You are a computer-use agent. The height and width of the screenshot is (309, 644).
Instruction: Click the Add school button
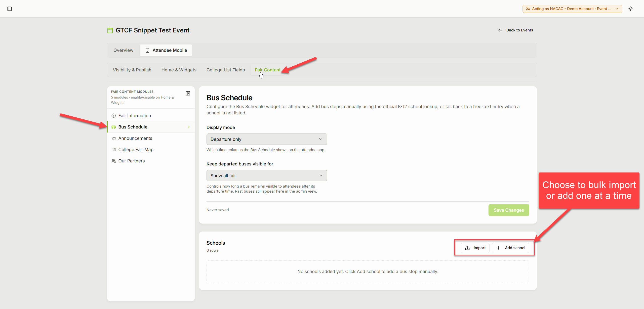(x=511, y=248)
